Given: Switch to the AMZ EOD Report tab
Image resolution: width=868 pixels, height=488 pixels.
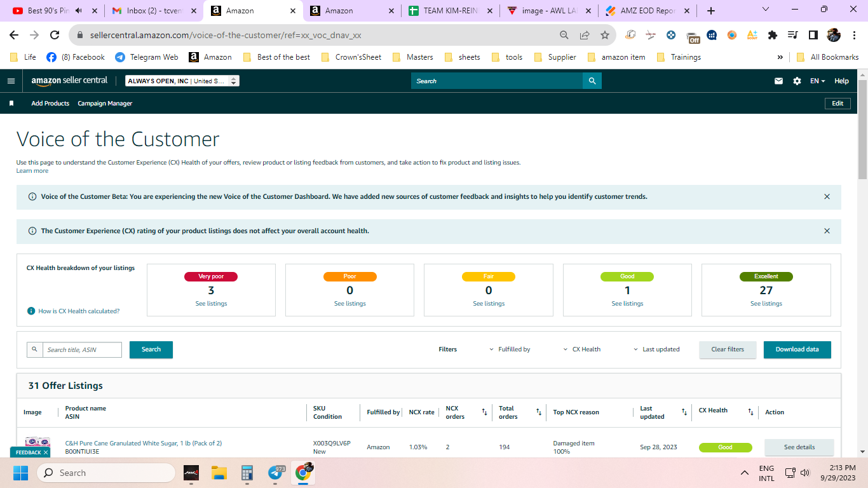Looking at the screenshot, I should 648,11.
